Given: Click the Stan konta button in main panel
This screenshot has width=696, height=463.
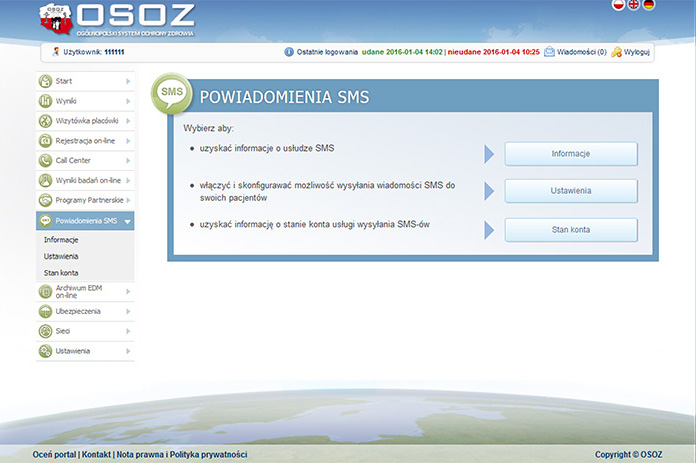Looking at the screenshot, I should [x=571, y=230].
